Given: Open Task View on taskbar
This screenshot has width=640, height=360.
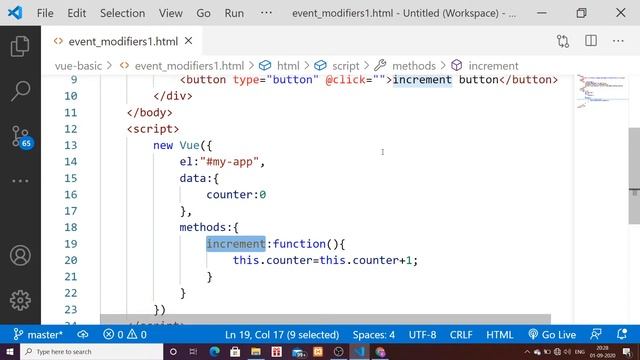Looking at the screenshot, I should tap(193, 351).
